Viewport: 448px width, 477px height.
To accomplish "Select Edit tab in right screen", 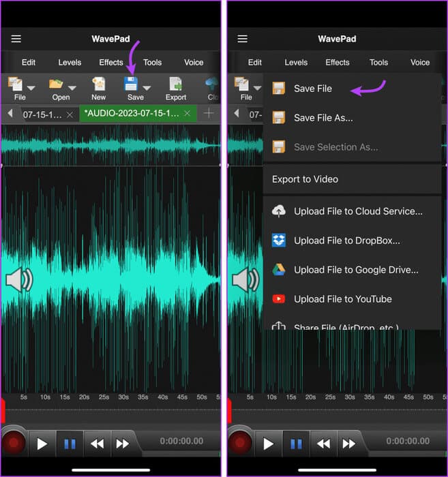I will pyautogui.click(x=255, y=63).
